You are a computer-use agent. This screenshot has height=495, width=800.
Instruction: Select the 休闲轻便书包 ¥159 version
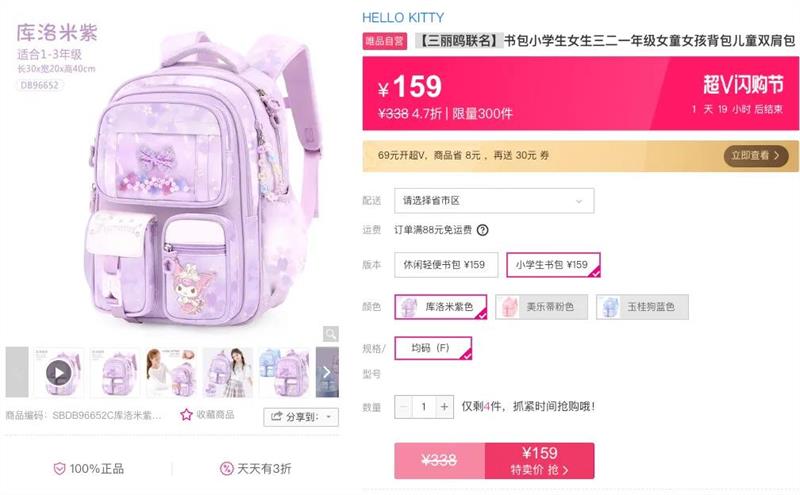pyautogui.click(x=446, y=265)
